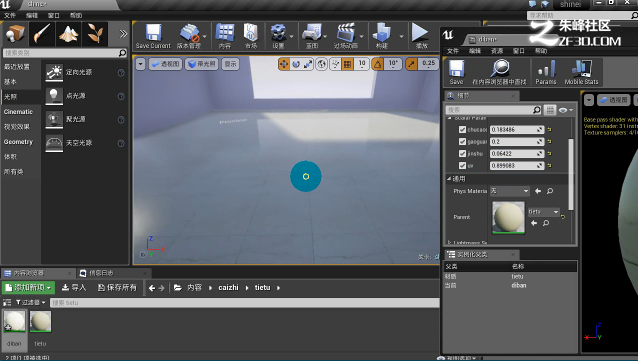Click 在内容浏览器中查找 magnifier icon
This screenshot has width=638, height=361.
[x=500, y=72]
